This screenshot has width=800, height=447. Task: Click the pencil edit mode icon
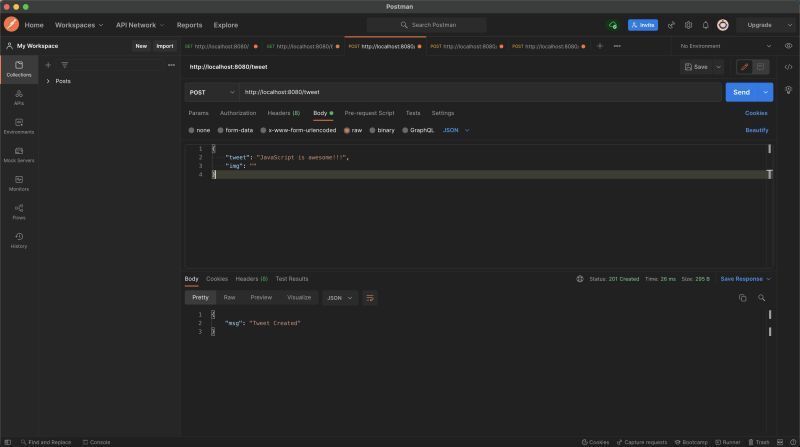coord(744,67)
